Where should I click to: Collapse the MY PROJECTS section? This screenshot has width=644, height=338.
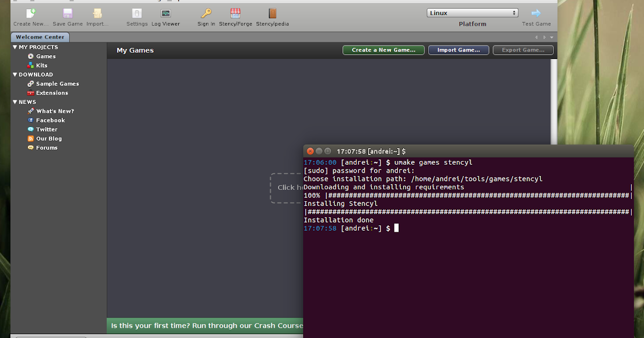[14, 47]
